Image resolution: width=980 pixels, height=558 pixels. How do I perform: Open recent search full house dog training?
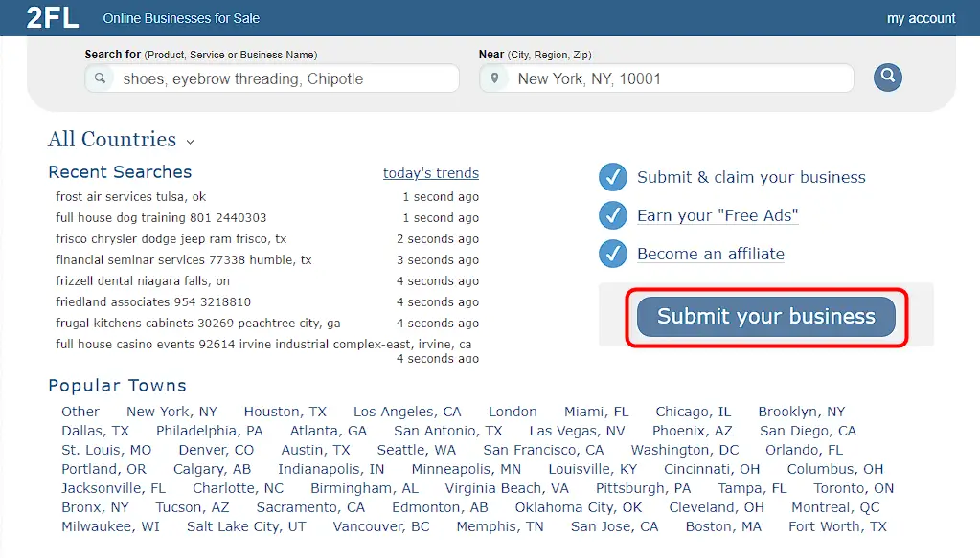161,218
